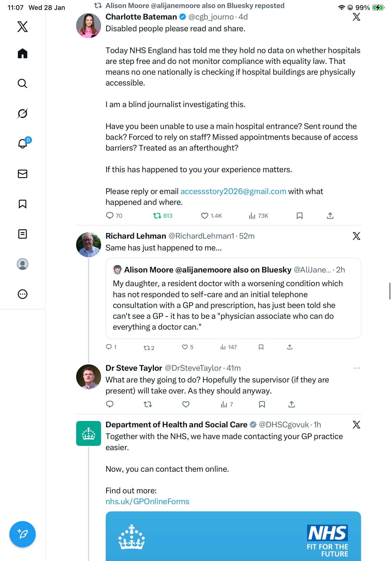Open the accessstory2026@gmail.com email link
This screenshot has height=561, width=392.
[233, 191]
